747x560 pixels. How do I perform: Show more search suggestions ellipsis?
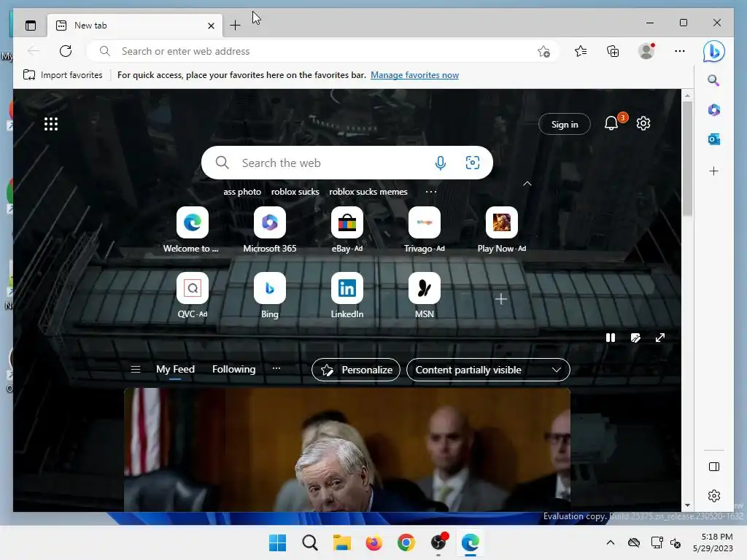(431, 192)
